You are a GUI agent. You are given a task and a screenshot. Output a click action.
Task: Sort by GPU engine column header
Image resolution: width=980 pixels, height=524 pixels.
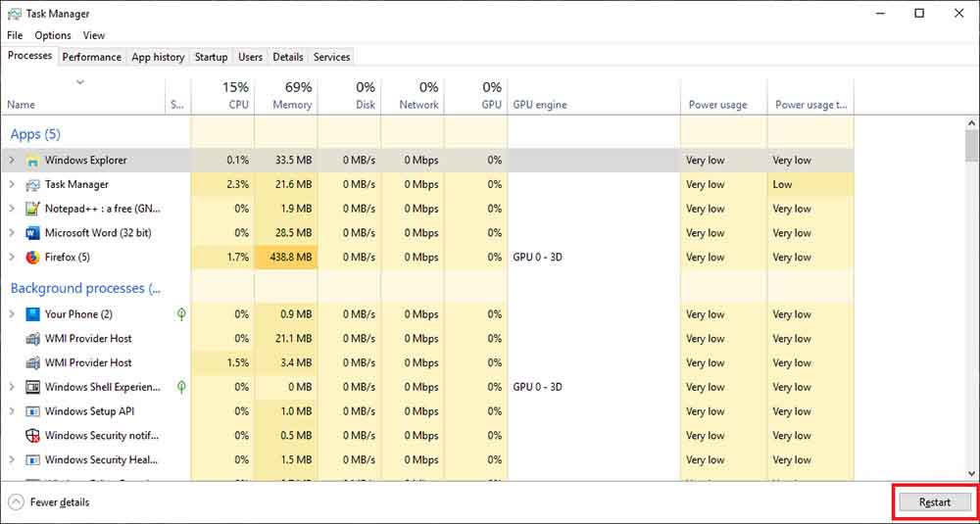click(594, 96)
